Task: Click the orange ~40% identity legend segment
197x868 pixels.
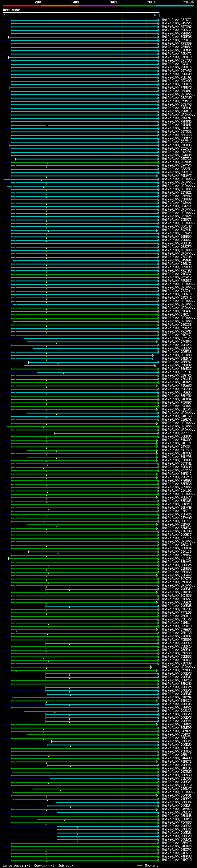Action: [60, 6]
